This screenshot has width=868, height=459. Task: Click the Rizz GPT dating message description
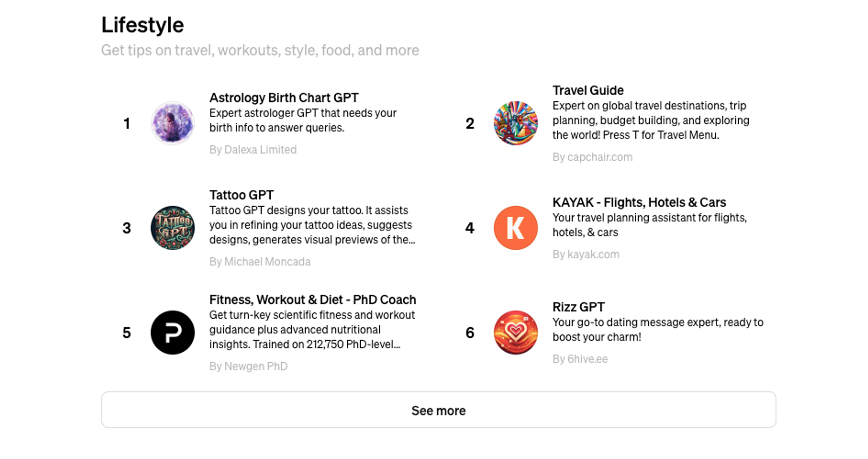tap(658, 330)
